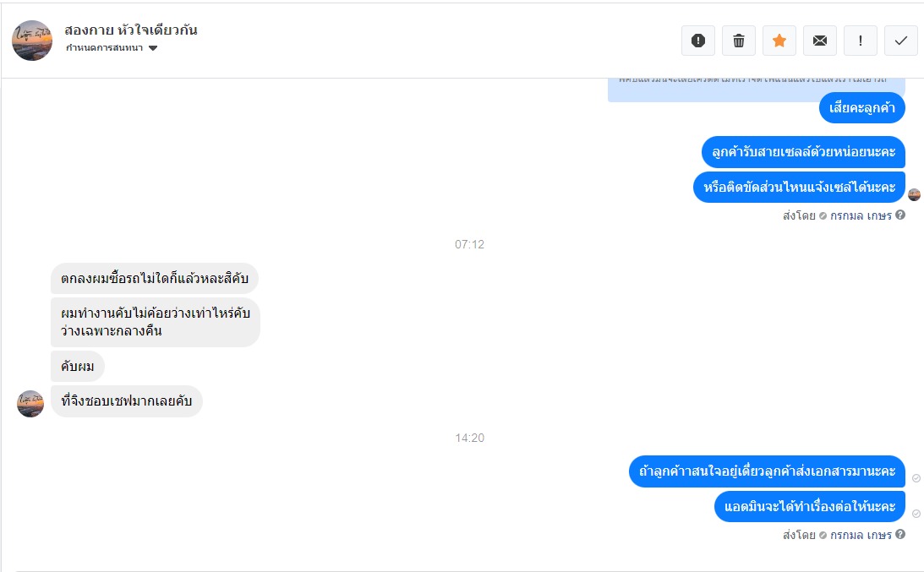The width and height of the screenshot is (924, 572).
Task: Click small seen avatar next to หรือติดขัดส่วนไหน message
Action: [915, 194]
